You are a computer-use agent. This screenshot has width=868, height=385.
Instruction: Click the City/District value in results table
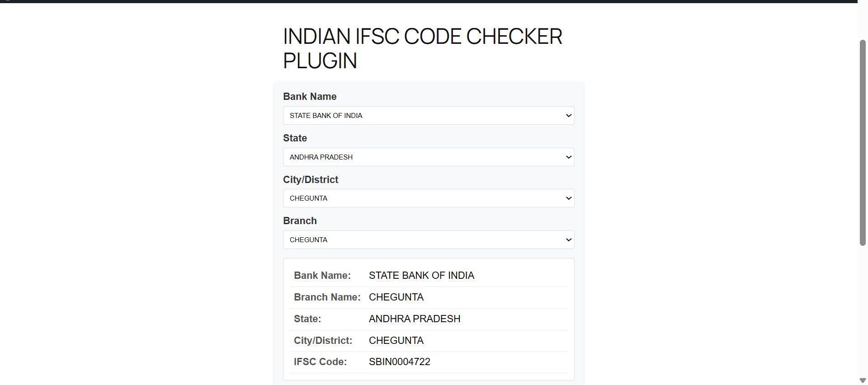click(x=396, y=341)
